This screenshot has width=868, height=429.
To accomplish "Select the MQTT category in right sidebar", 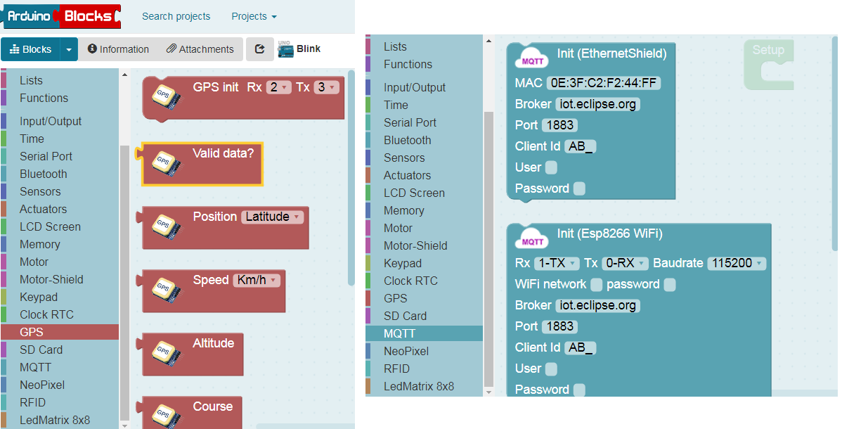I will tap(399, 333).
